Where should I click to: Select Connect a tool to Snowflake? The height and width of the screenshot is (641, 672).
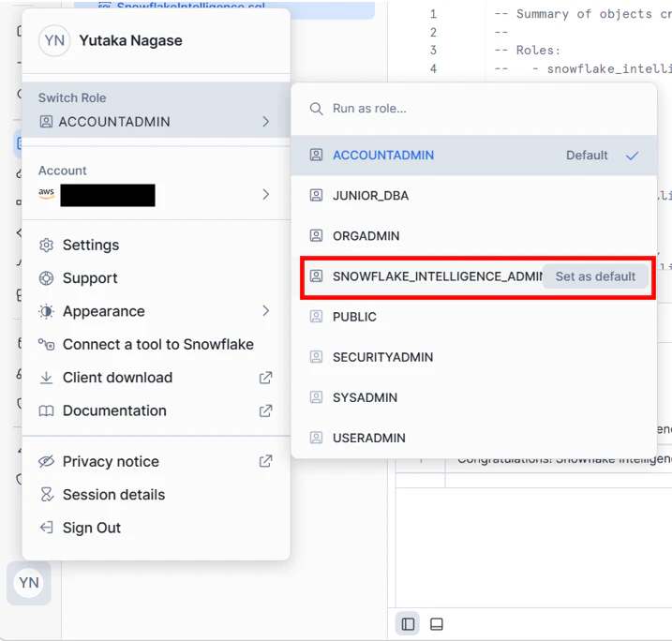[x=156, y=345]
